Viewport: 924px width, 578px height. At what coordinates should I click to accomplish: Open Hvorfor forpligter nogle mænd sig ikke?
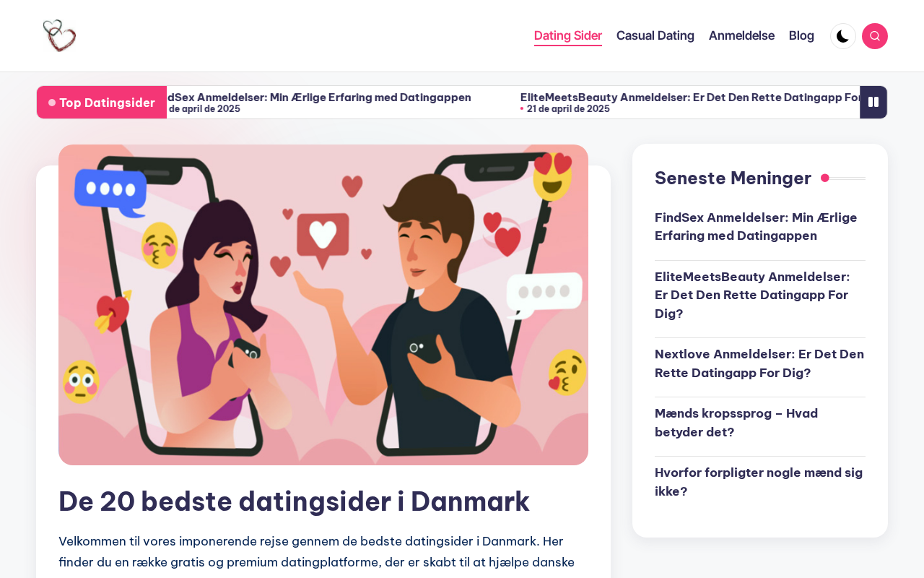point(759,482)
